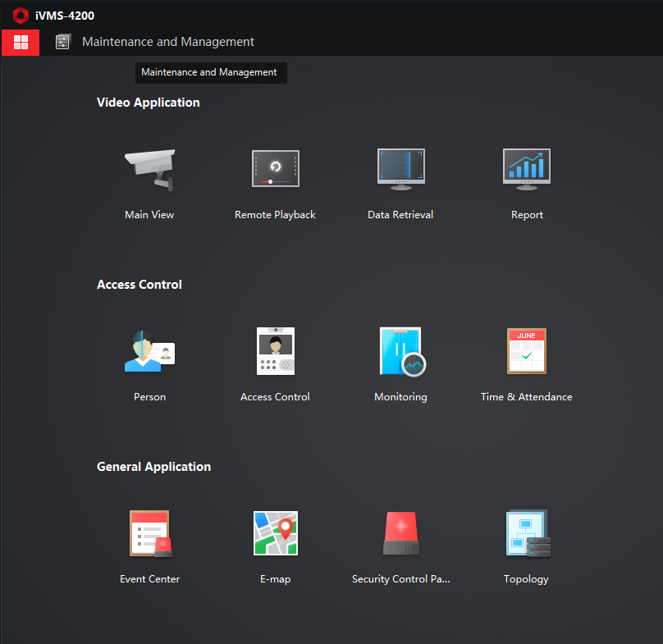Open the Monitoring door icon
This screenshot has width=663, height=644.
[x=403, y=351]
